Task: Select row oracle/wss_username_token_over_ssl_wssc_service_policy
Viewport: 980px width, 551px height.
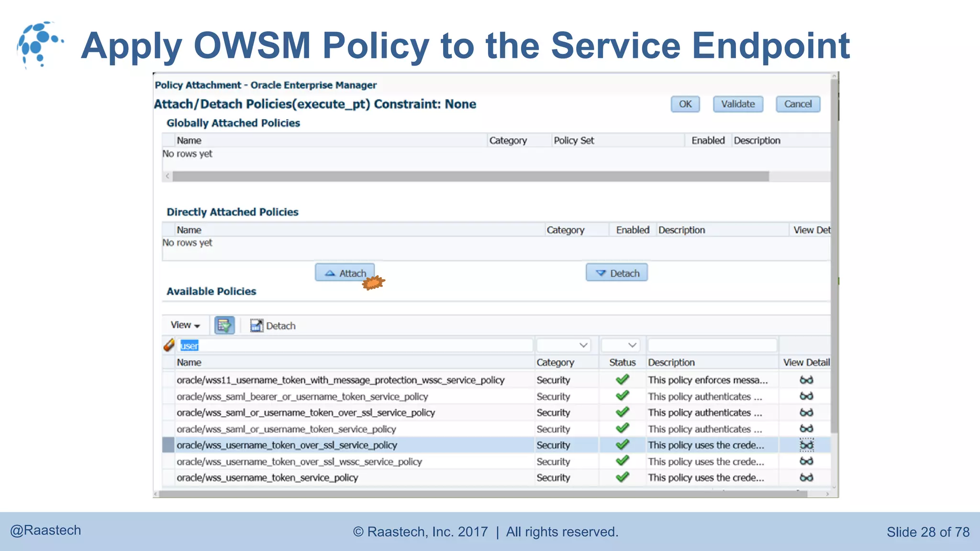Action: pyautogui.click(x=496, y=461)
